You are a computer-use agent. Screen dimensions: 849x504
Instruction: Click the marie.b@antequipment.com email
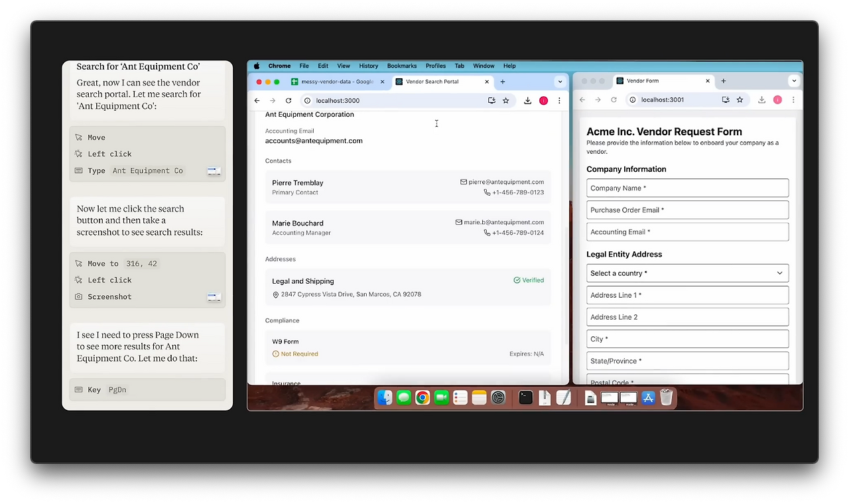504,223
